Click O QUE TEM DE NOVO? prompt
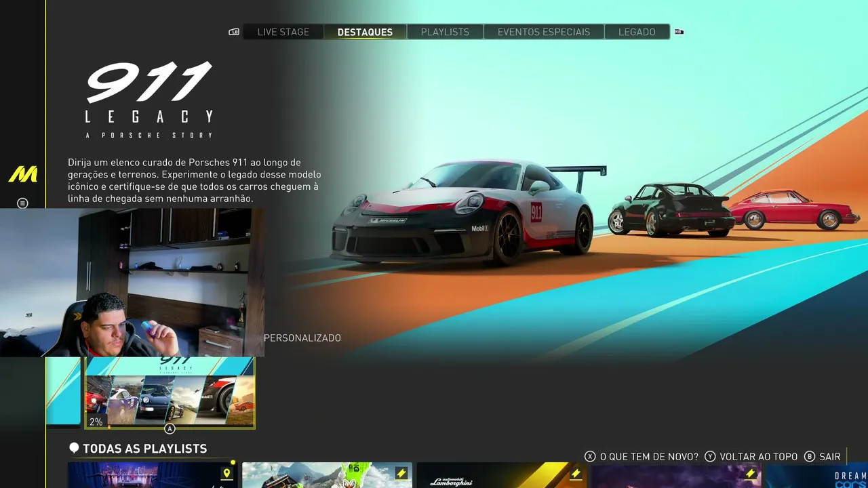The width and height of the screenshot is (868, 488). (649, 457)
